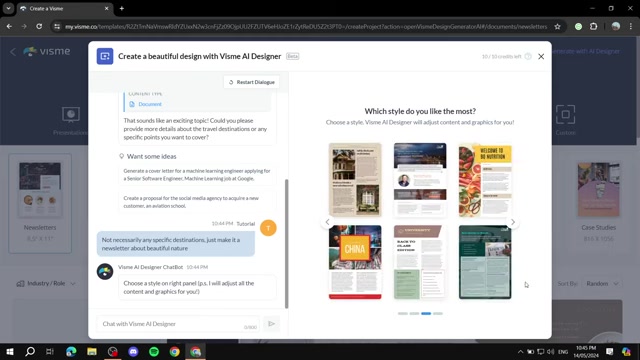This screenshot has width=640, height=360.
Task: Jump to first style carousel page dot
Action: tap(402, 313)
